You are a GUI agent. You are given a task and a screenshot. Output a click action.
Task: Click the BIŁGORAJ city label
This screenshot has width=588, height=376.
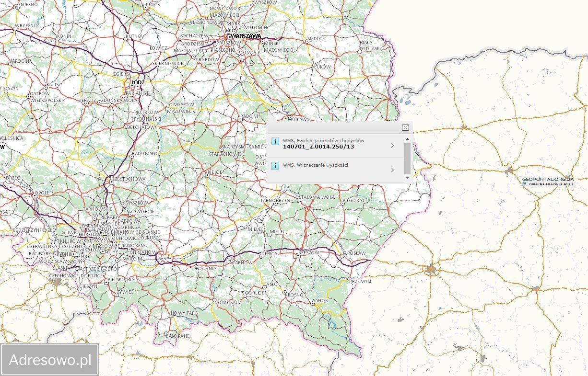coord(353,200)
